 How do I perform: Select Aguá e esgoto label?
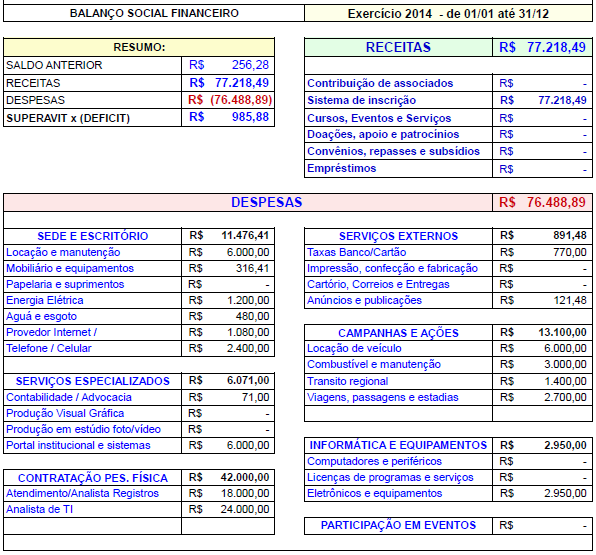41,316
